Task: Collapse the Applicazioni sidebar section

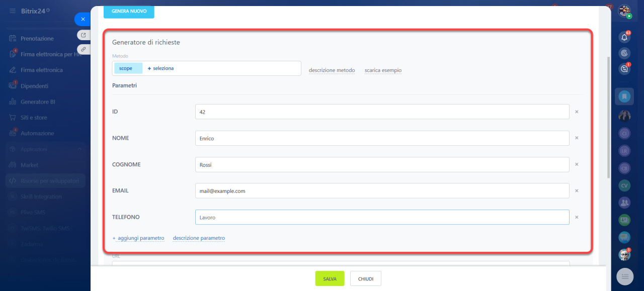Action: 79,149
